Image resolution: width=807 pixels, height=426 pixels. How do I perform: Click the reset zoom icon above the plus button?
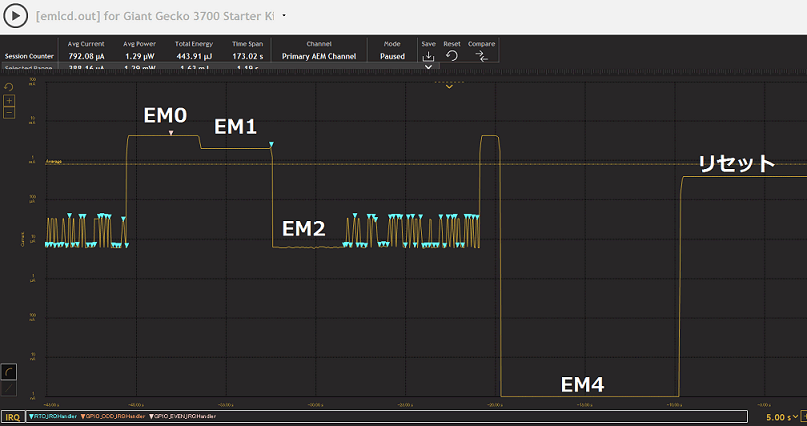9,87
